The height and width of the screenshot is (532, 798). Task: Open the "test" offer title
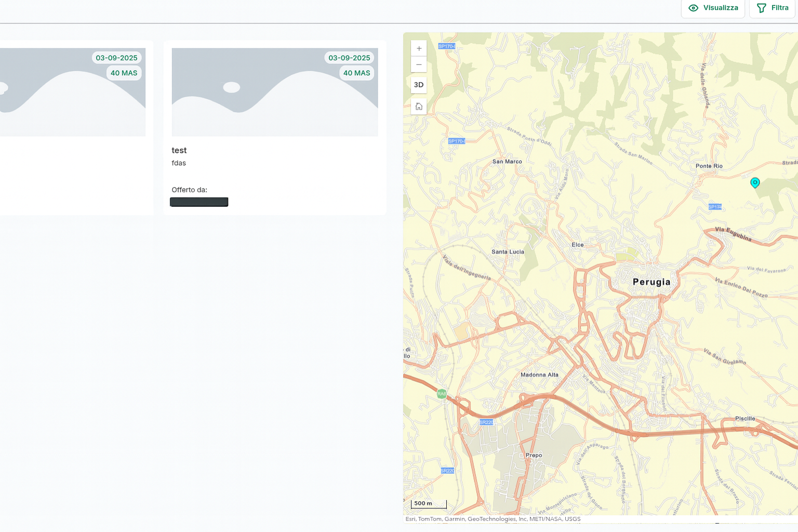click(179, 151)
